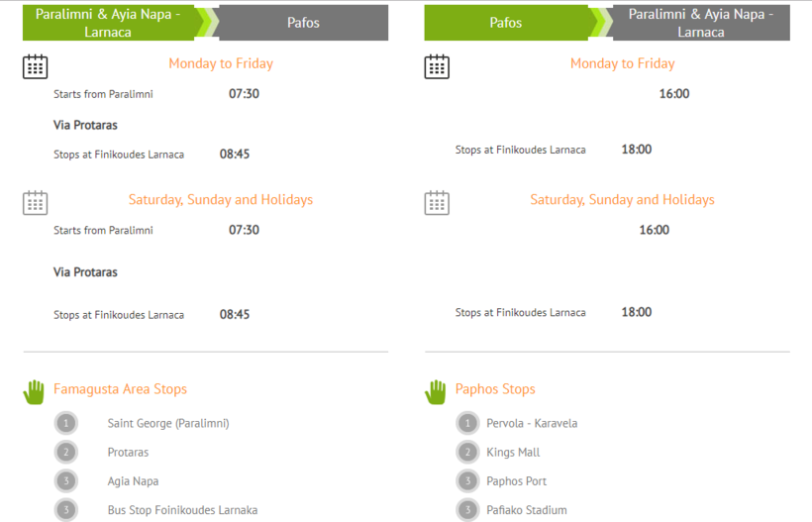812x522 pixels.
Task: Click the weekend calendar icon for the 07:30 schedule
Action: pos(36,202)
